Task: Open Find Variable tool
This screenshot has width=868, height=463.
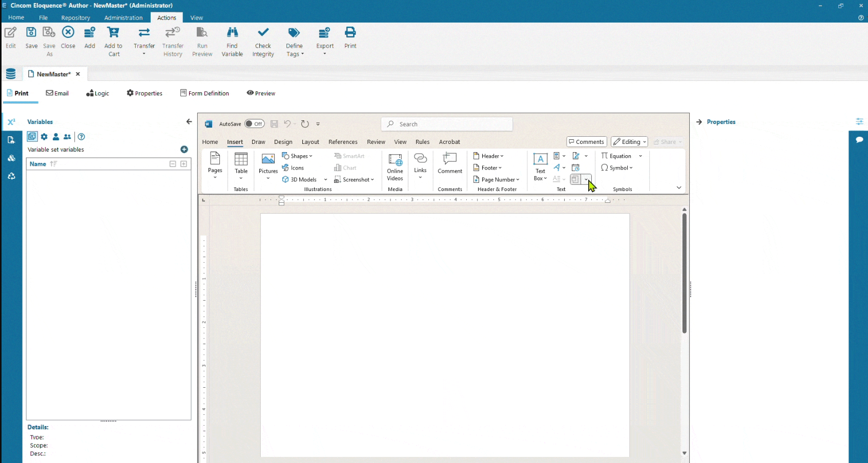Action: coord(232,34)
